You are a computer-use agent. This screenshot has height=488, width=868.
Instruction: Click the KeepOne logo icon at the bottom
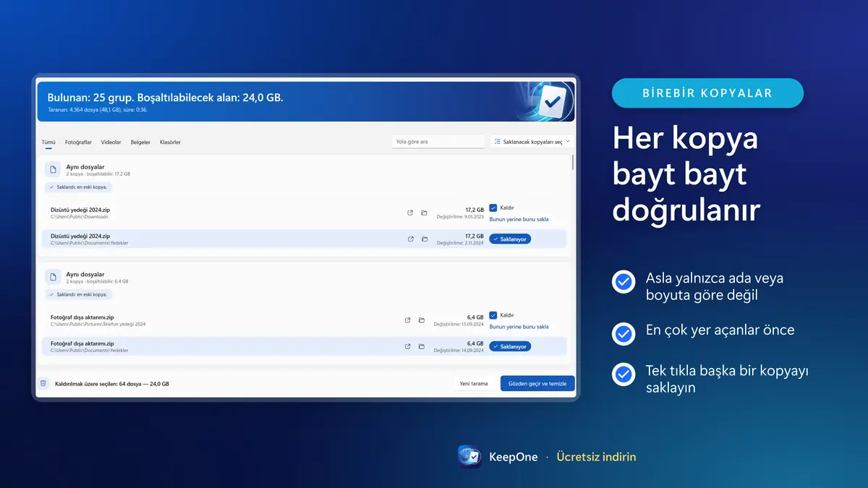(469, 457)
